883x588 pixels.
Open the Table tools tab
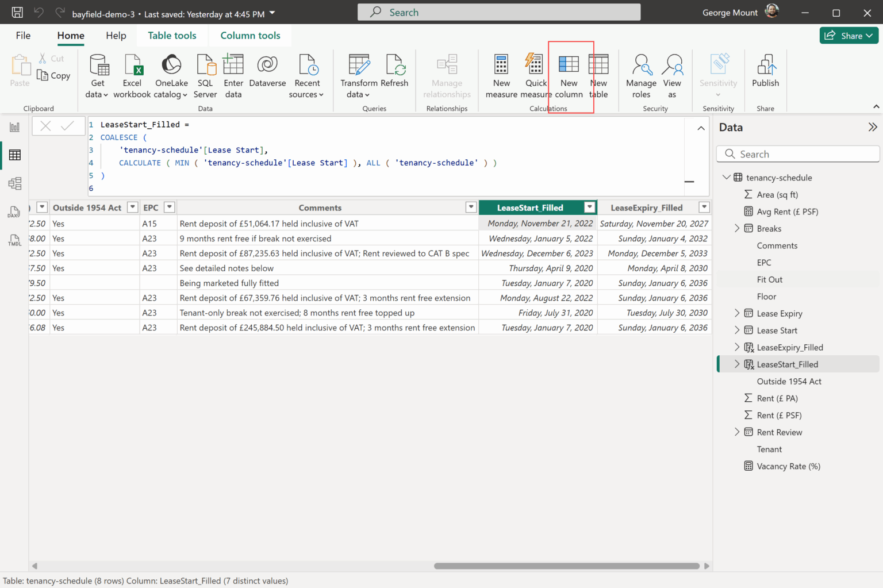(172, 36)
